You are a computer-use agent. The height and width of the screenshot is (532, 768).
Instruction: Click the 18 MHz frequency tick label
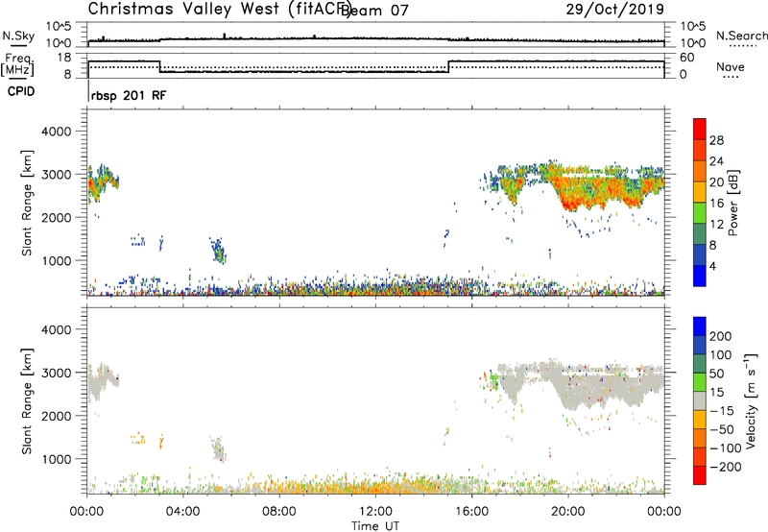click(65, 58)
